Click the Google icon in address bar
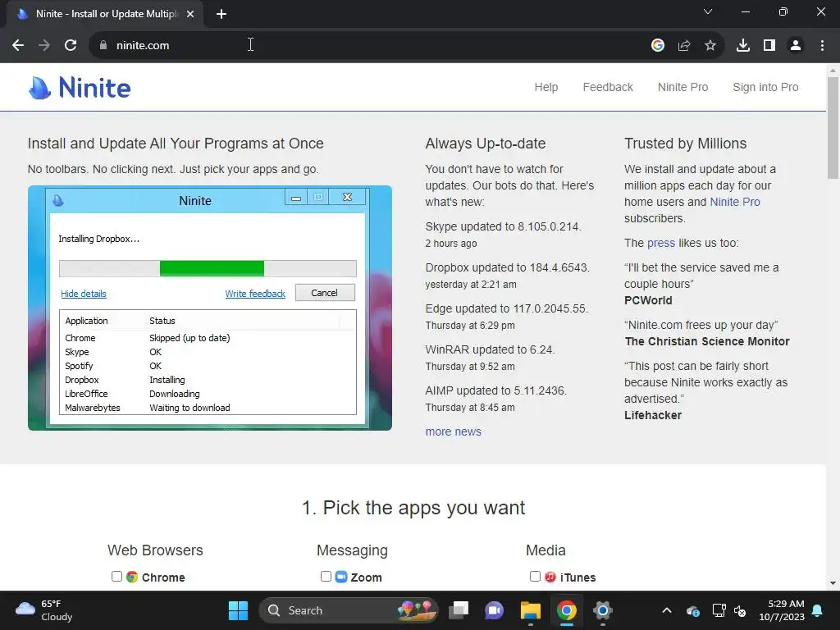 tap(657, 45)
